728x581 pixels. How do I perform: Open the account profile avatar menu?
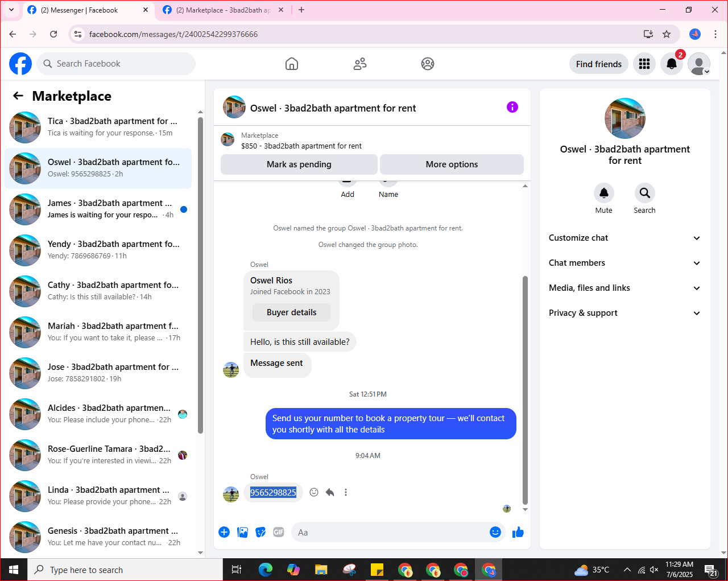point(699,64)
